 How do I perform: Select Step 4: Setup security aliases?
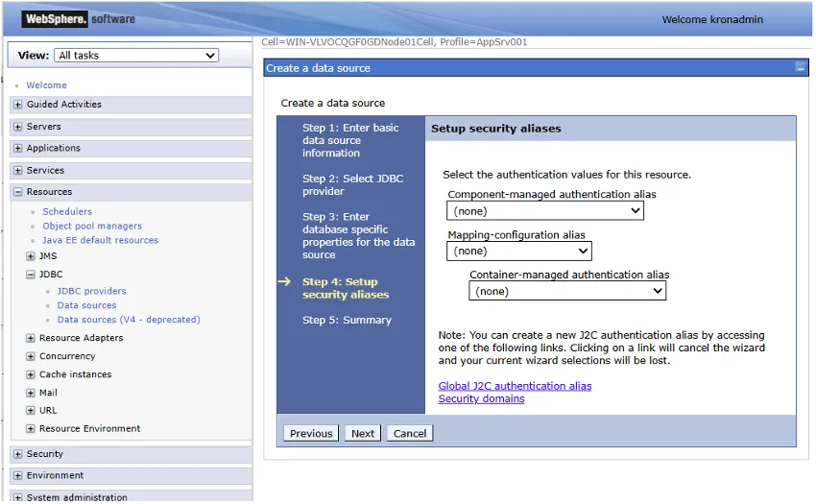(346, 288)
